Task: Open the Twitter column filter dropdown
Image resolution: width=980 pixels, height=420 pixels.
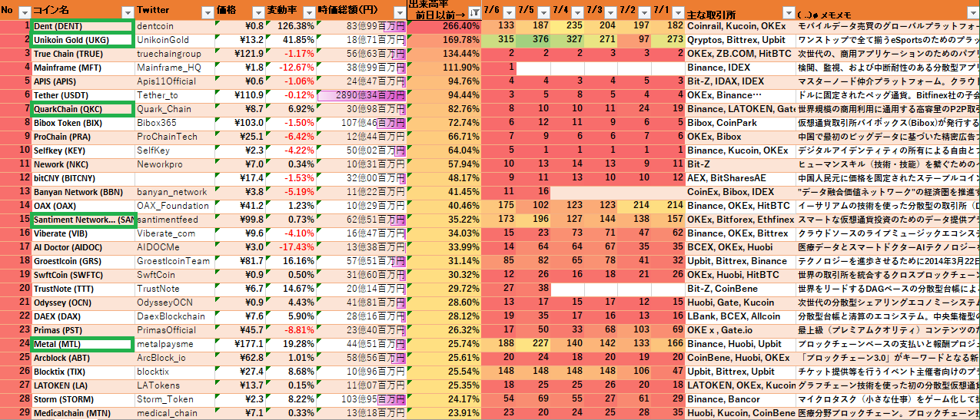Action: click(x=206, y=12)
